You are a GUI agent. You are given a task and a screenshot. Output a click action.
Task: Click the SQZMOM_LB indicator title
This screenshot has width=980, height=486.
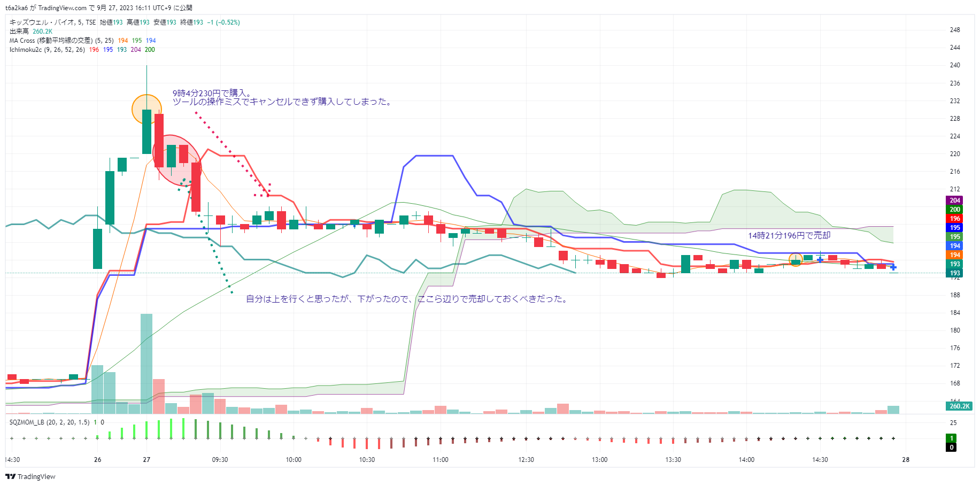tap(49, 422)
